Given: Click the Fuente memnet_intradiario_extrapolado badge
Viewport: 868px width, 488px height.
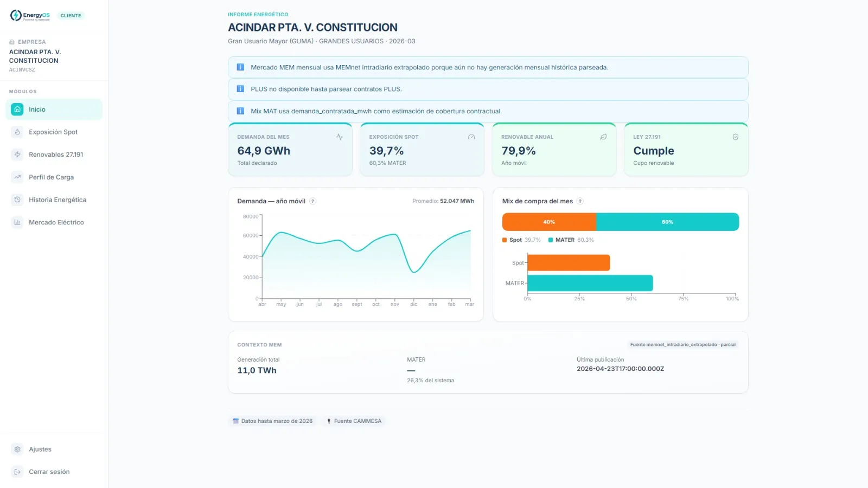Looking at the screenshot, I should click(682, 345).
